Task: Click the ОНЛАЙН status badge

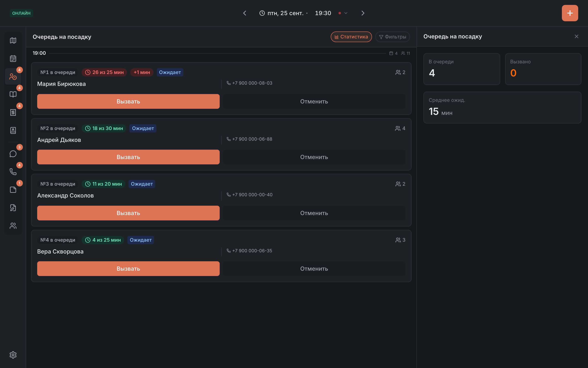Action: (x=21, y=13)
